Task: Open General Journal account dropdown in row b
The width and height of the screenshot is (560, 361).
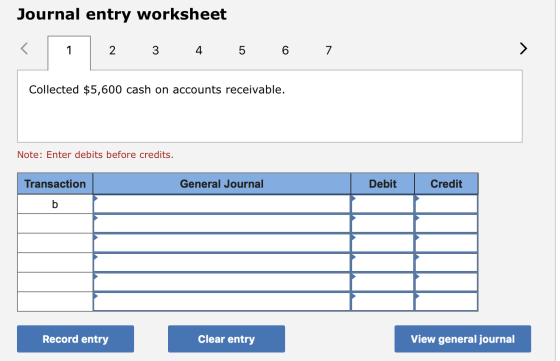Action: point(222,204)
